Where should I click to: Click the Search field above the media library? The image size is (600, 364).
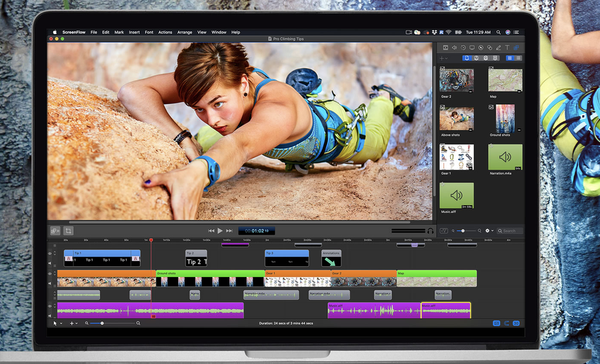point(509,230)
